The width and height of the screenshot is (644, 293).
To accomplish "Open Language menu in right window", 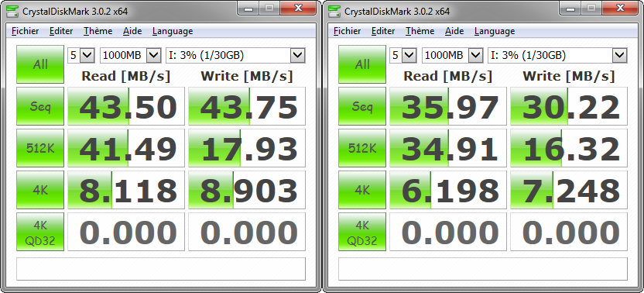I will coord(495,31).
